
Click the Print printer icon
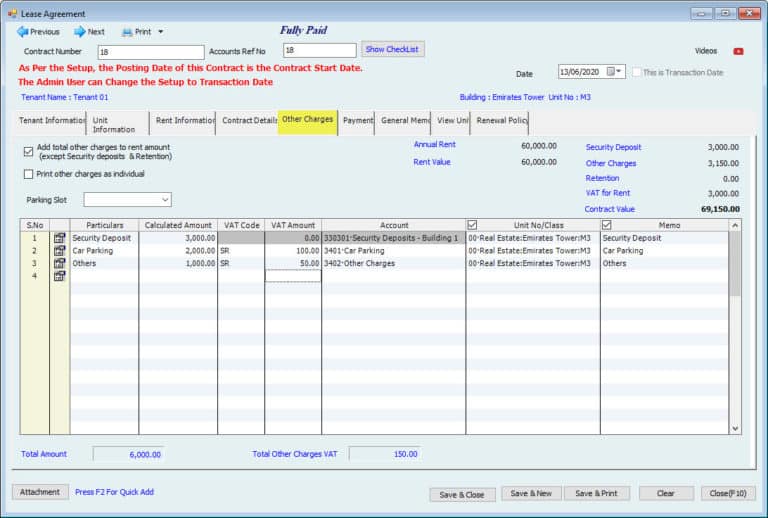pos(127,32)
